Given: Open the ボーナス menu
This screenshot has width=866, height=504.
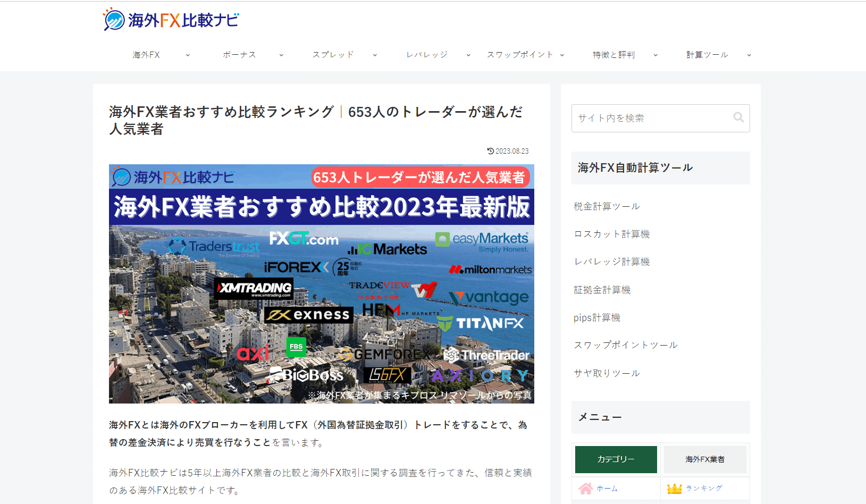Looking at the screenshot, I should (239, 55).
